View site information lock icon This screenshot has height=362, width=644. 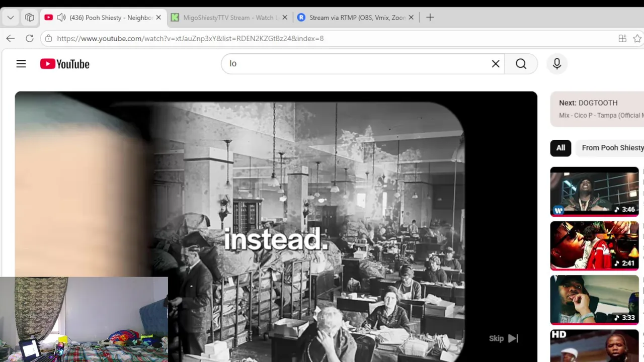[48, 38]
